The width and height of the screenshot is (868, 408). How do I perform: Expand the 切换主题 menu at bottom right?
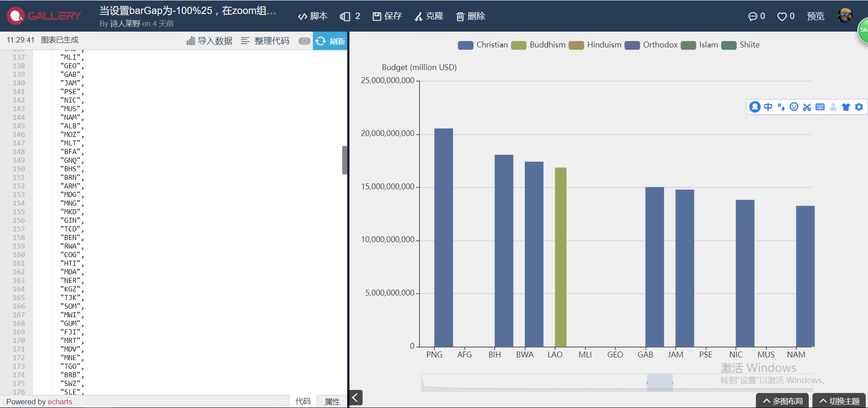pos(839,400)
